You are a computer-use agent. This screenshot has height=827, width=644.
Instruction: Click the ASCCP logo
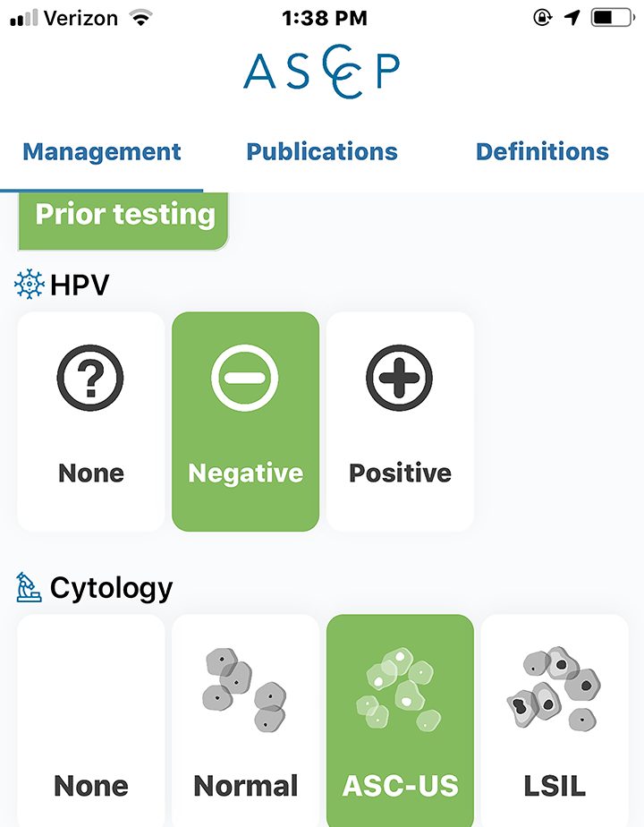[321, 72]
